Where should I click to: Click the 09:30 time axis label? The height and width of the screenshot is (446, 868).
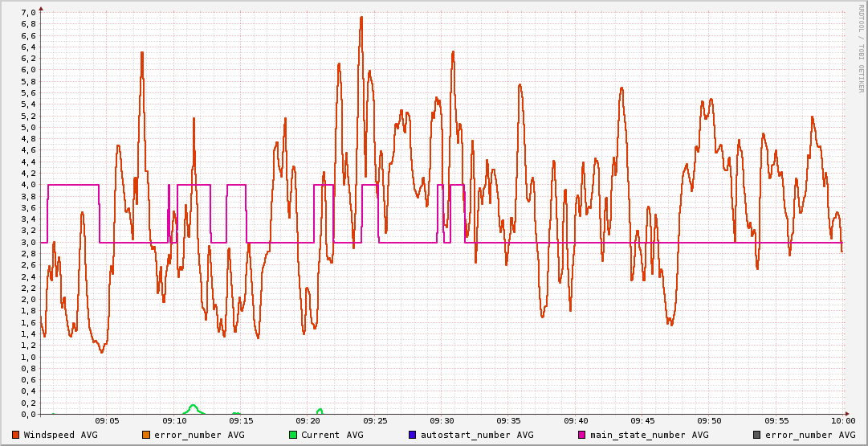442,421
